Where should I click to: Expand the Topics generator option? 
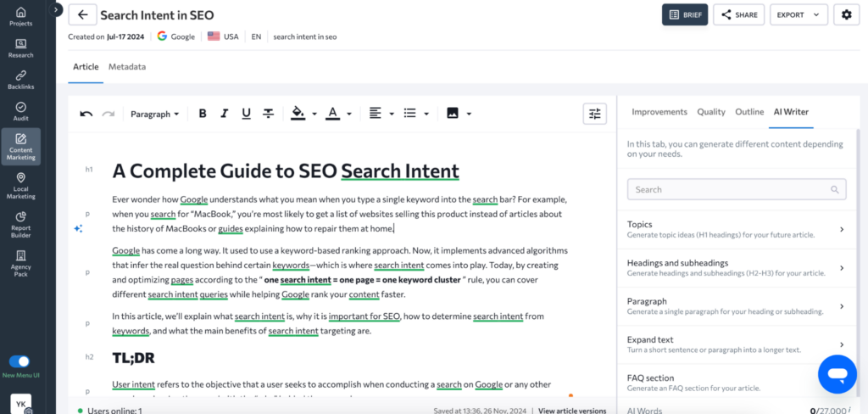click(734, 230)
